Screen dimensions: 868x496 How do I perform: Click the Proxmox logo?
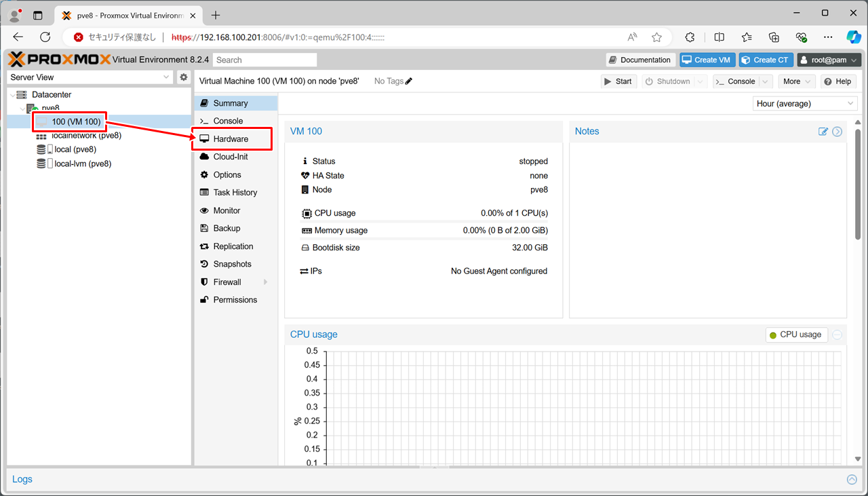(x=60, y=60)
